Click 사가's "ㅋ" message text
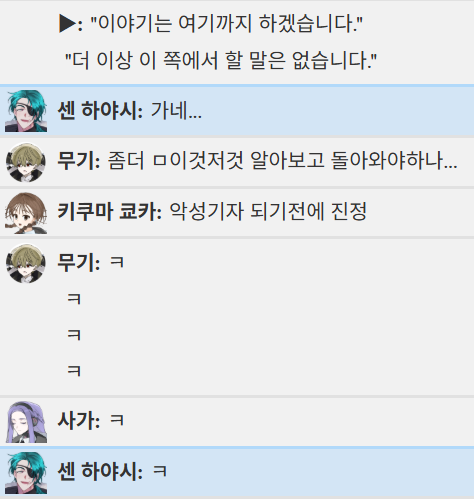This screenshot has height=499, width=474. [x=117, y=420]
